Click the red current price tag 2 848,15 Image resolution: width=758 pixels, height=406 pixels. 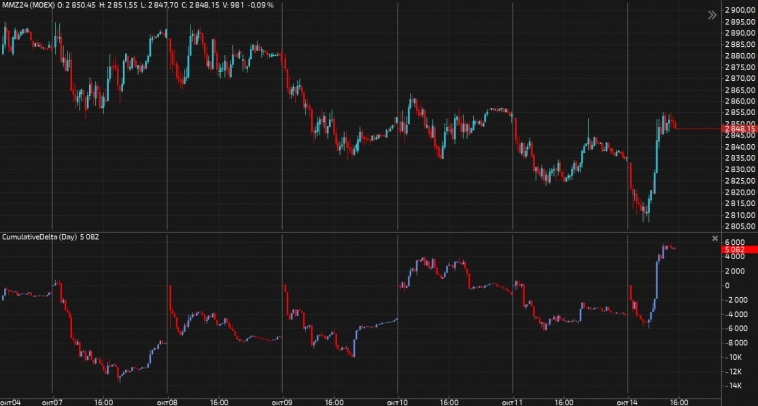tap(738, 129)
